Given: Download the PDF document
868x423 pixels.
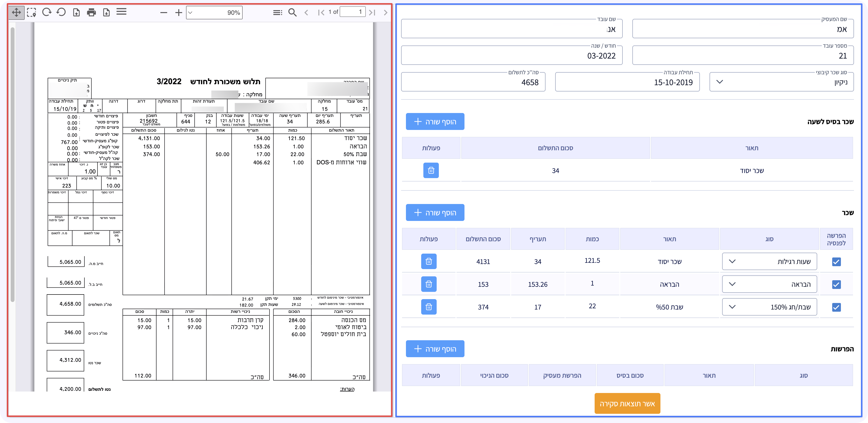Looking at the screenshot, I should point(106,13).
